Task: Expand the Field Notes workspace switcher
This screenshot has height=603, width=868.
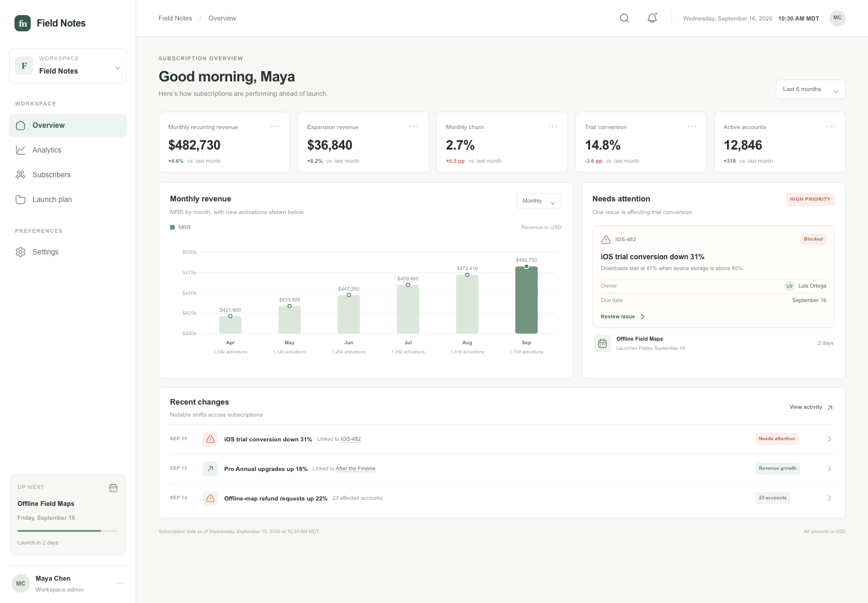Action: (x=68, y=66)
